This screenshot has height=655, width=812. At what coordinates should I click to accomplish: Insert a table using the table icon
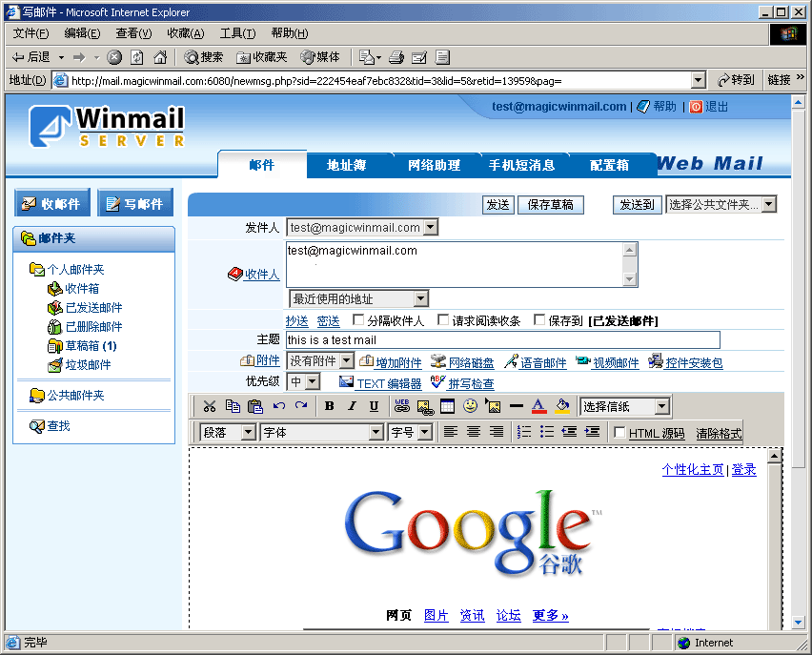[447, 406]
